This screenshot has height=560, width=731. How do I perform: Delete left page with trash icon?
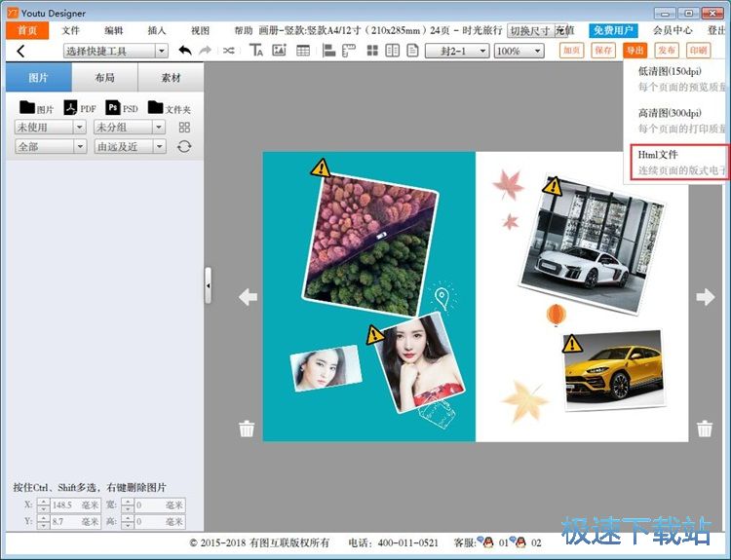[x=247, y=429]
